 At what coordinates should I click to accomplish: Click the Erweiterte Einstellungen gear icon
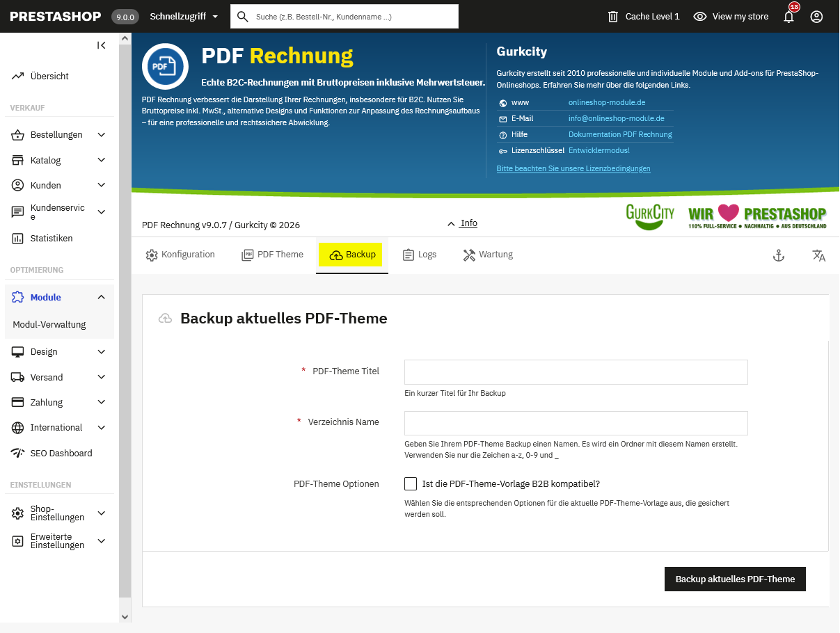[18, 541]
